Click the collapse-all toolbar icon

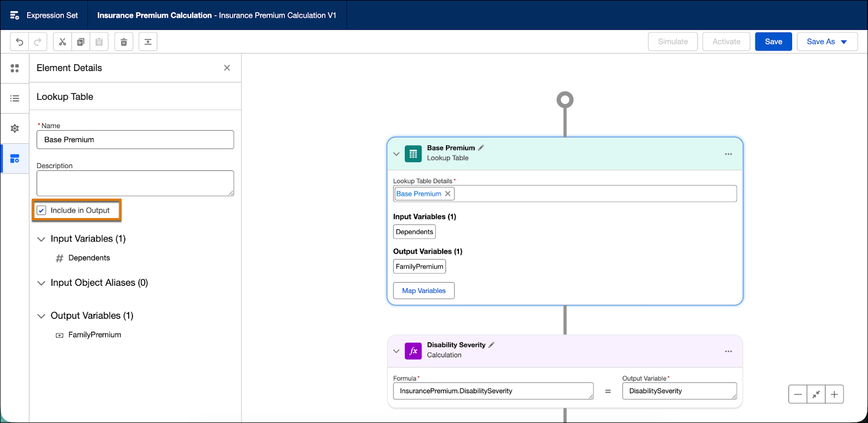tap(148, 42)
